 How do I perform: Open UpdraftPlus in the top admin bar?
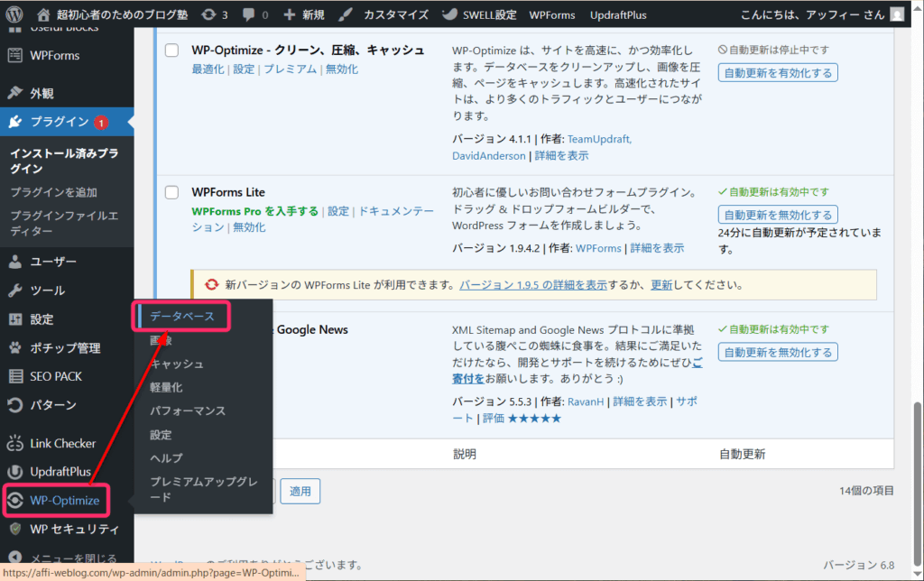pos(618,14)
